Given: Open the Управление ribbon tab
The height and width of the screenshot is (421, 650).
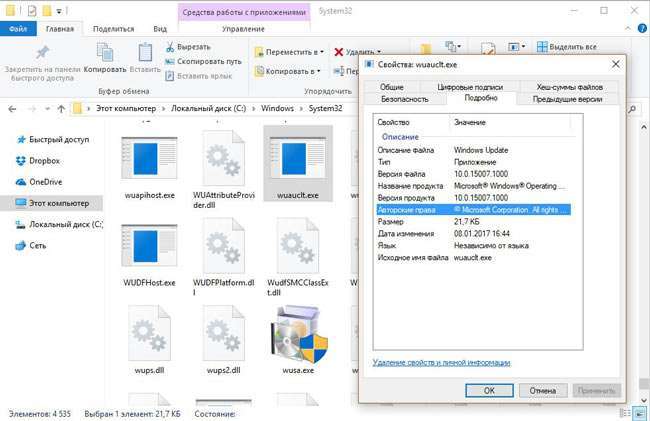Looking at the screenshot, I should coord(243,29).
